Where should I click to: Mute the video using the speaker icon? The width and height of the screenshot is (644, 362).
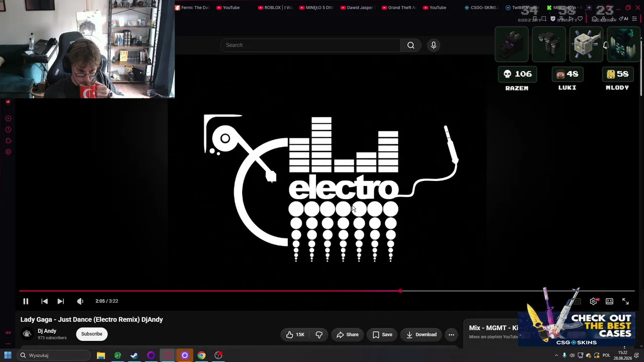pos(80,301)
